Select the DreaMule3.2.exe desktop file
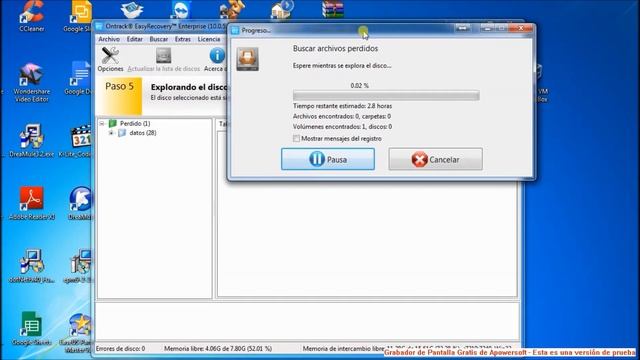 pos(31,136)
